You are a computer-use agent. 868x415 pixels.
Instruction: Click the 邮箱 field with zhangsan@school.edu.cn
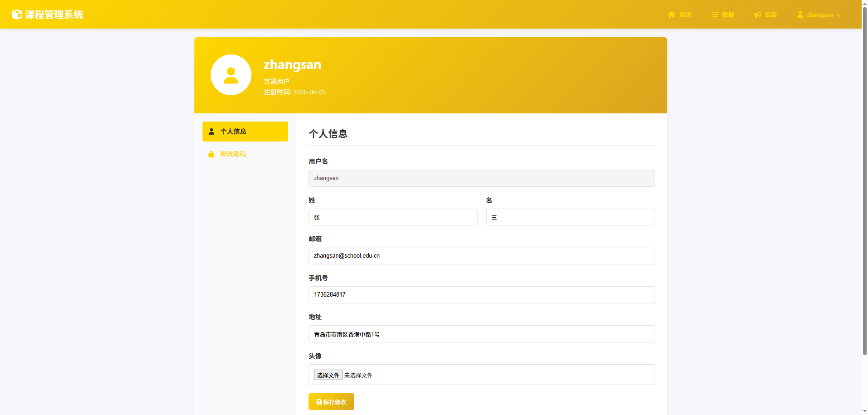pyautogui.click(x=482, y=256)
